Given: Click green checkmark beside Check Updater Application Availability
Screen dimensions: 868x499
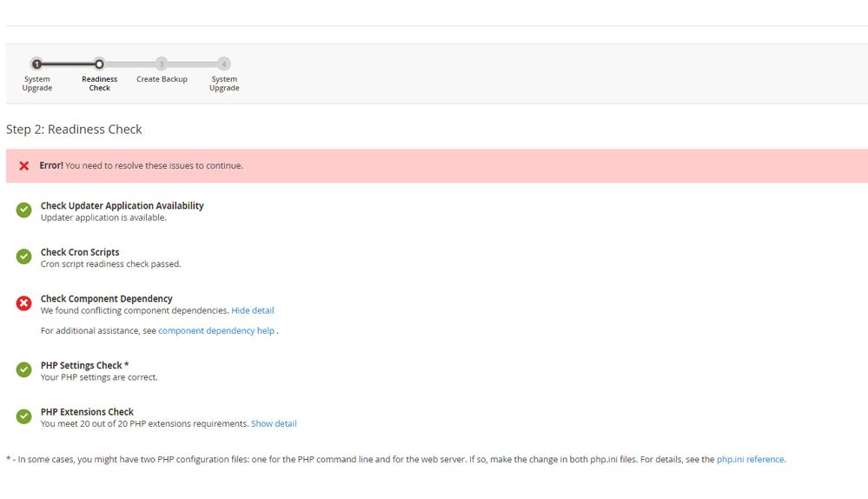Looking at the screenshot, I should coord(24,210).
